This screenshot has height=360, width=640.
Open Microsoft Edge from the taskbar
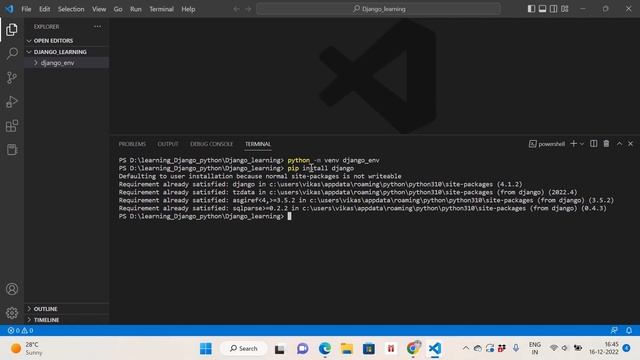[x=325, y=349]
